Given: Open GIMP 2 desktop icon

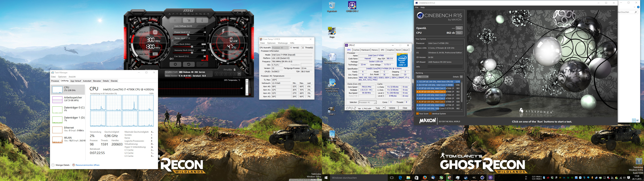Looking at the screenshot, I should 332,111.
